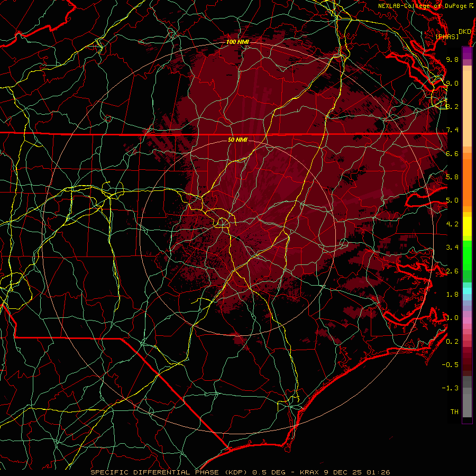
Task: Click the -1.3 scale value
Action: click(450, 388)
